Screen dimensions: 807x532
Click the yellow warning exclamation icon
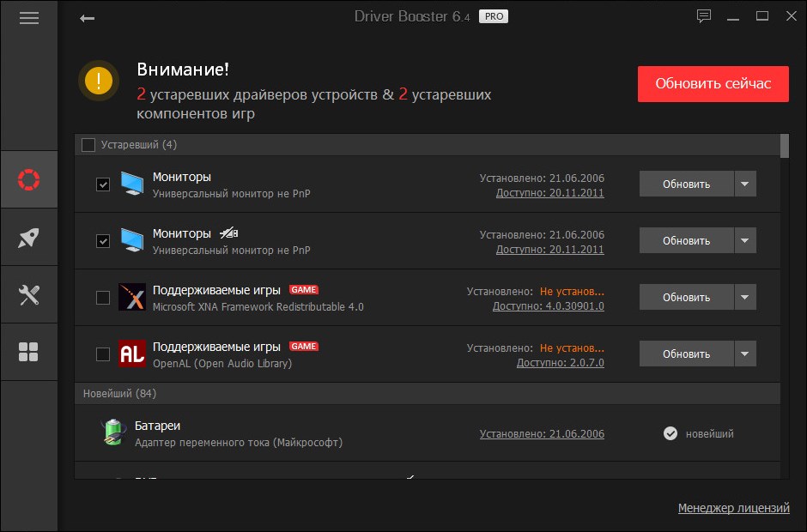coord(98,82)
